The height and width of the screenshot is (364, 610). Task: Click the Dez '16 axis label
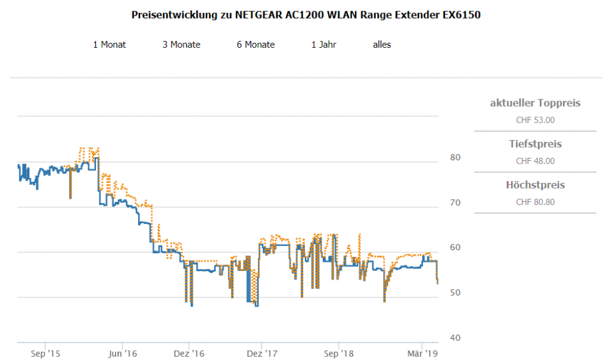click(189, 353)
